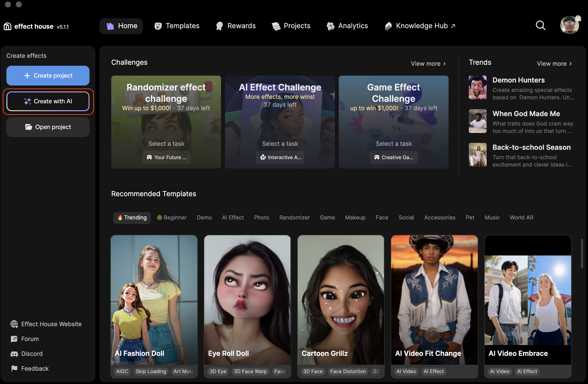Click the sparkle icon in Create with AI

[x=27, y=101]
